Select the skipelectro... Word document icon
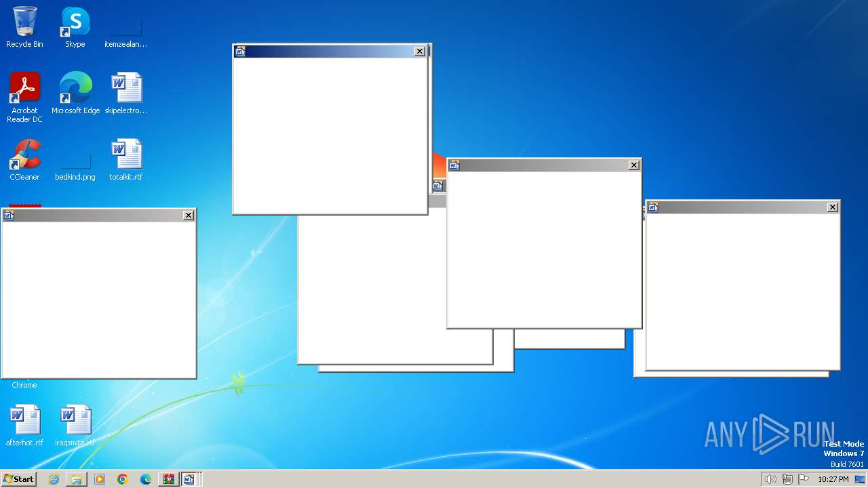868x488 pixels. coord(125,93)
